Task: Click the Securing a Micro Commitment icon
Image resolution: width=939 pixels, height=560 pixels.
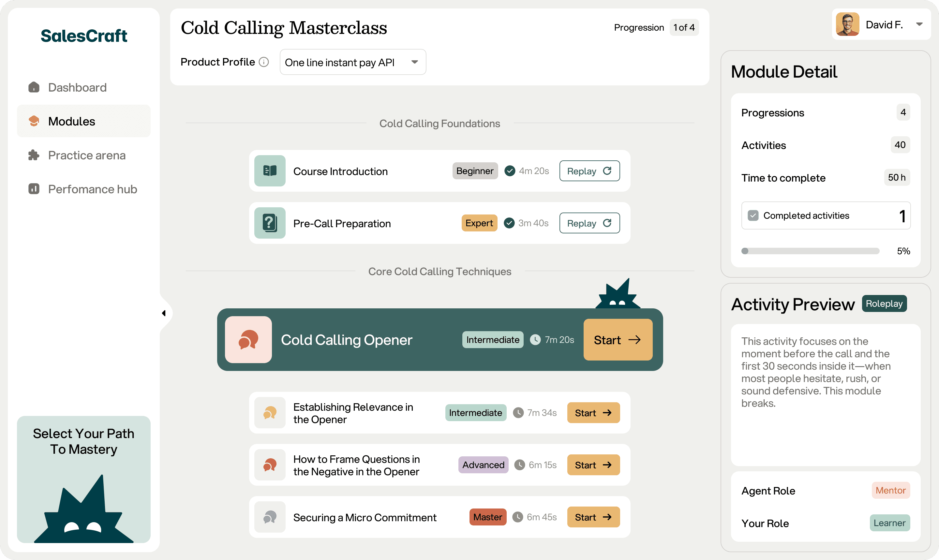Action: 270,517
